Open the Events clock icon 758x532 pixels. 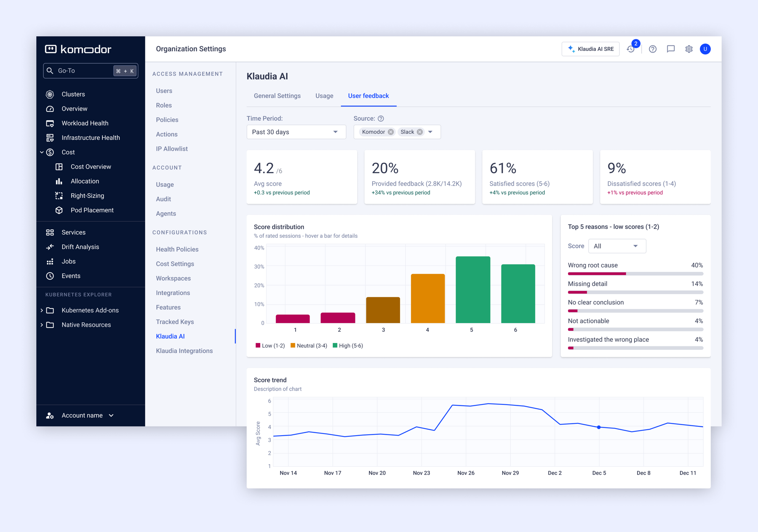(x=50, y=276)
